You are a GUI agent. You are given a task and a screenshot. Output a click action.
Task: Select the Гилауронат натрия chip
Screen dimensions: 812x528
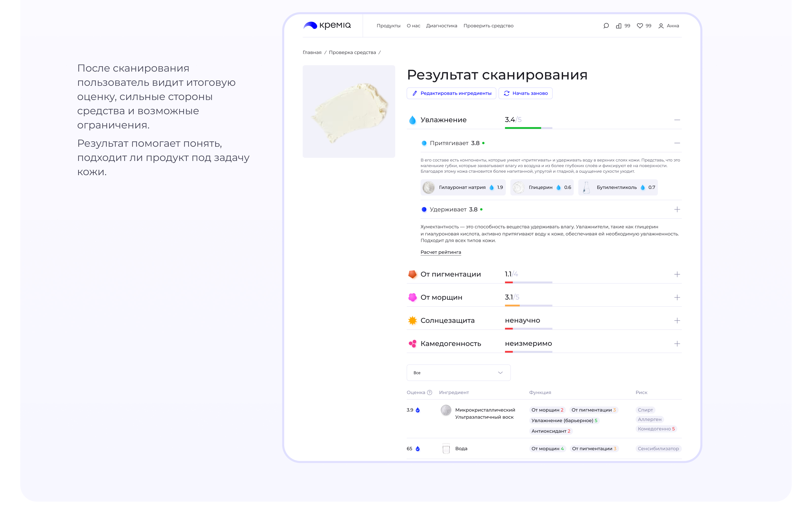pyautogui.click(x=463, y=187)
